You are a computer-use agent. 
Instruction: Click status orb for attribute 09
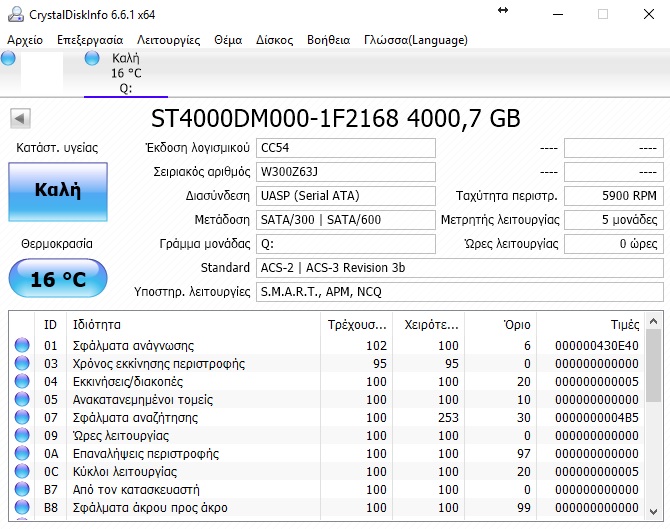(x=22, y=435)
